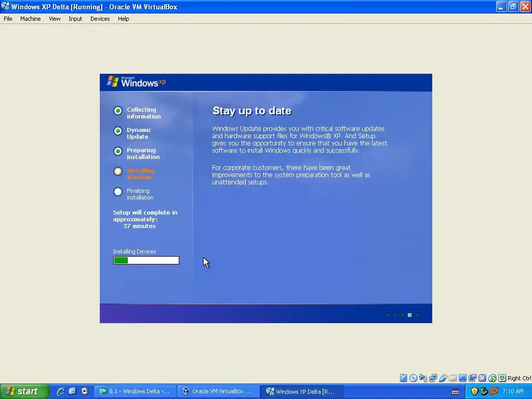Click the 'Stay up to date' heading
This screenshot has height=399, width=532.
[252, 111]
